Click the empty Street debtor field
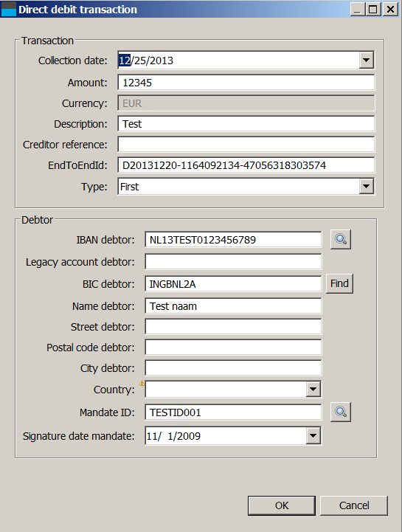The width and height of the screenshot is (402, 532). (x=233, y=327)
